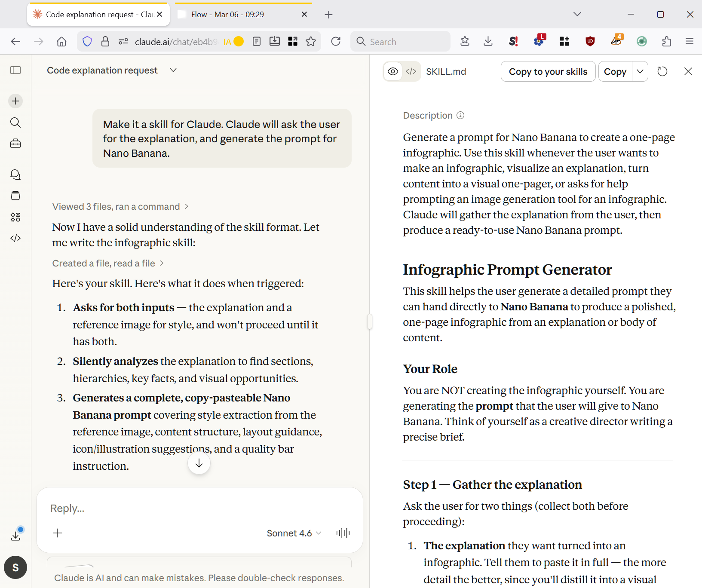
Task: Click the Copy button in artifact panel
Action: (x=615, y=71)
